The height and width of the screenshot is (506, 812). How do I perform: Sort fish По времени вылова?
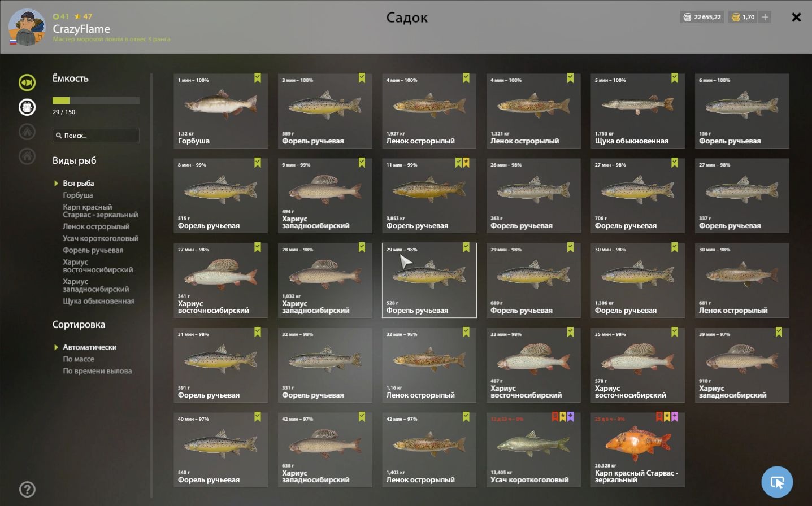(97, 371)
